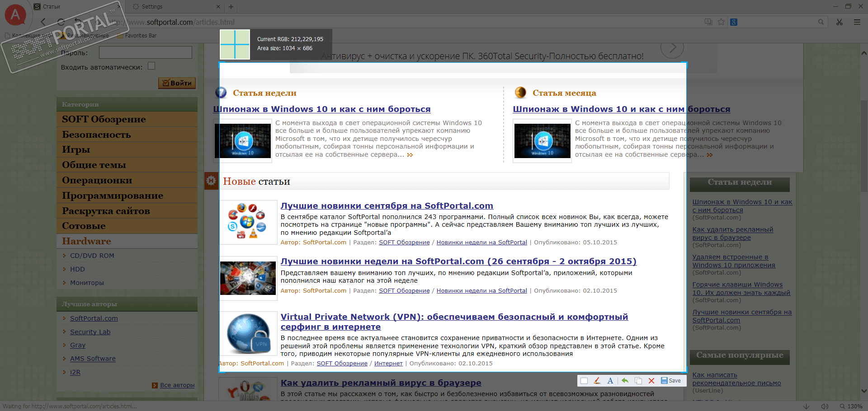Open Горячие клавиши Windows 10 sidebar link
This screenshot has width=868, height=411.
pyautogui.click(x=741, y=289)
